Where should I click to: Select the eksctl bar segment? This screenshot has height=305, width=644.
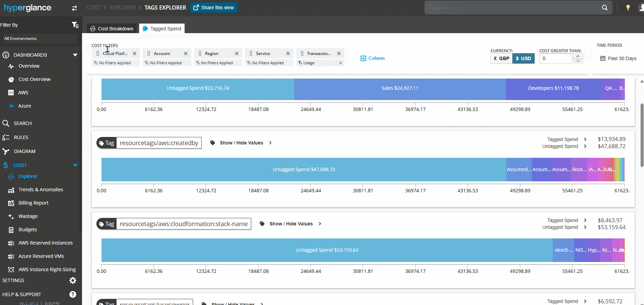pyautogui.click(x=564, y=250)
